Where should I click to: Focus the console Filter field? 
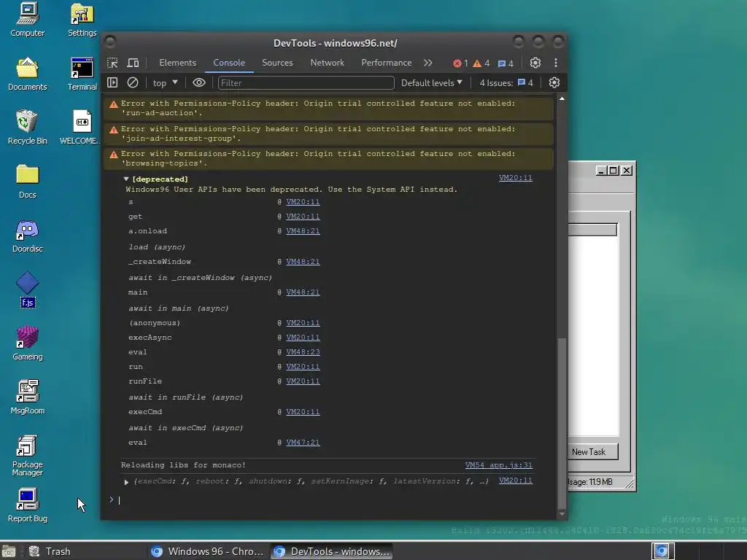306,83
